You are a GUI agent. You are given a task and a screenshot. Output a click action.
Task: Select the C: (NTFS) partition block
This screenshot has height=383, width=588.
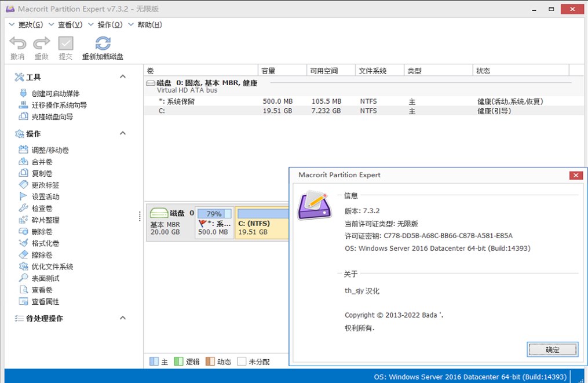pyautogui.click(x=262, y=223)
